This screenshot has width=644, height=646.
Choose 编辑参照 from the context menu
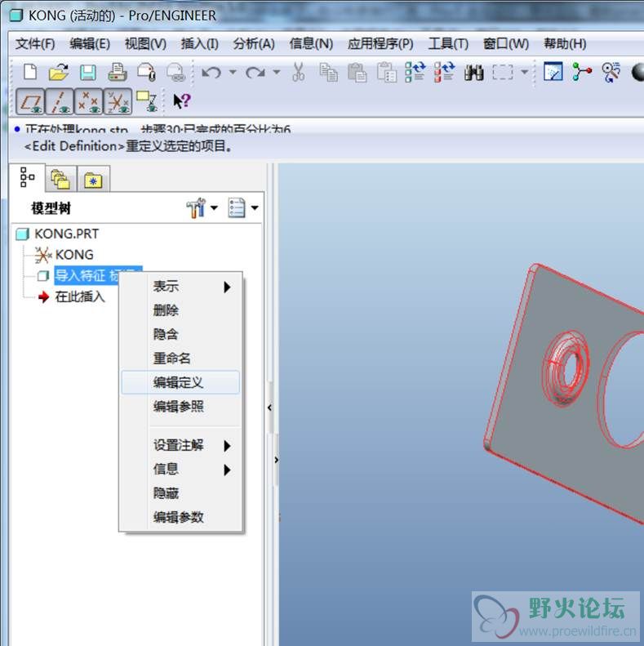click(180, 407)
